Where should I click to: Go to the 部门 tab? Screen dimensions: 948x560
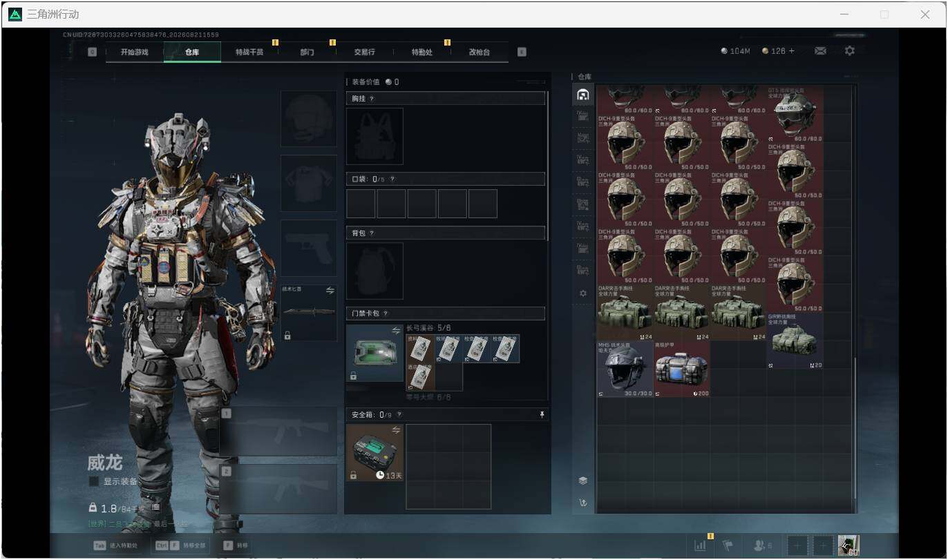tap(307, 52)
